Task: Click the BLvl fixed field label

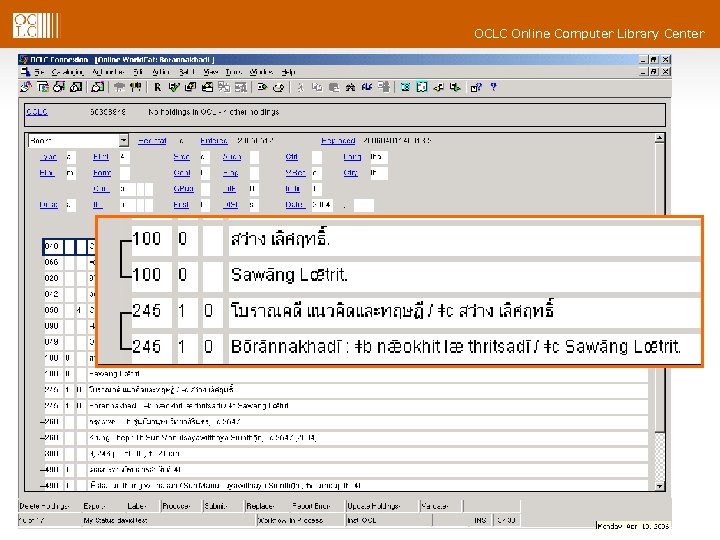Action: click(47, 173)
